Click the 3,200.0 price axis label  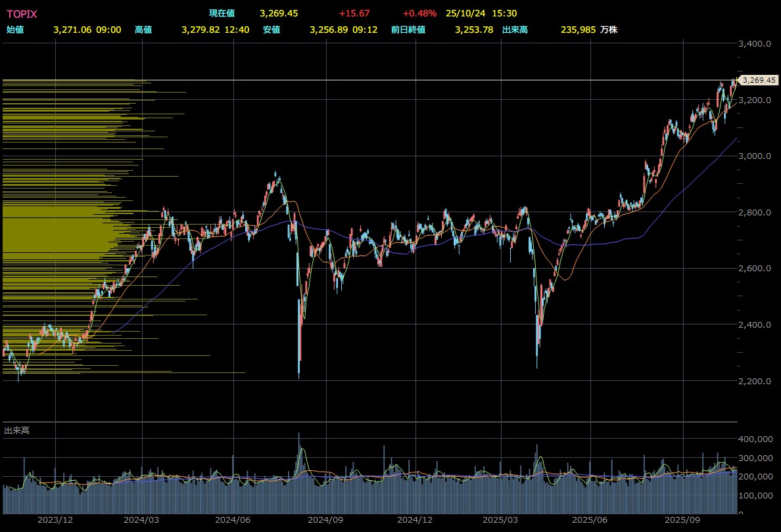tap(754, 100)
